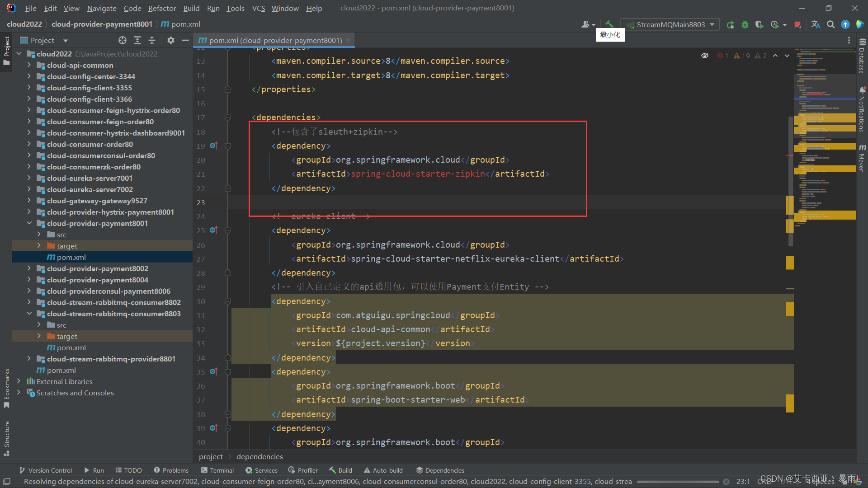Run with coverage shield icon

pyautogui.click(x=759, y=25)
